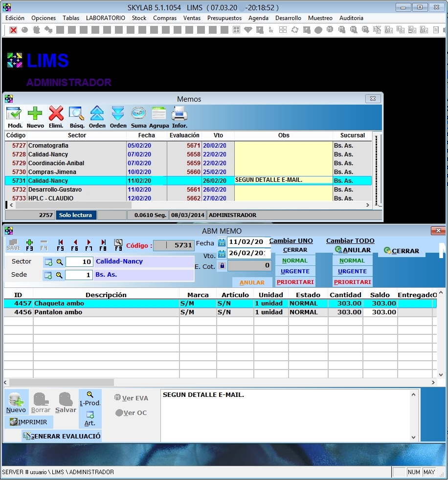Click the green plus Nuevo icon in Memos
Image resolution: width=448 pixels, height=480 pixels.
click(35, 115)
